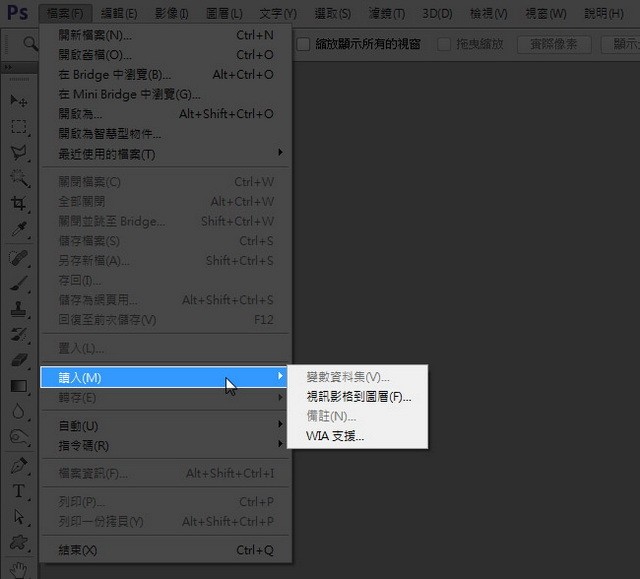Expand the 自動(U) submenu
Image resolution: width=640 pixels, height=579 pixels.
point(166,426)
